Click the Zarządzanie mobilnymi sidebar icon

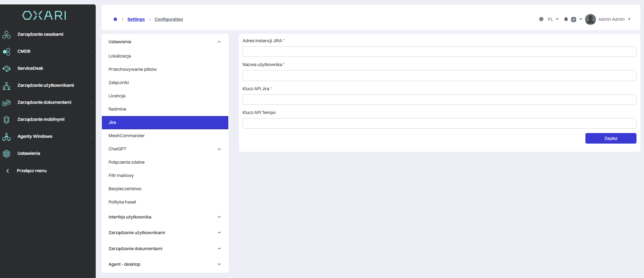pos(6,119)
